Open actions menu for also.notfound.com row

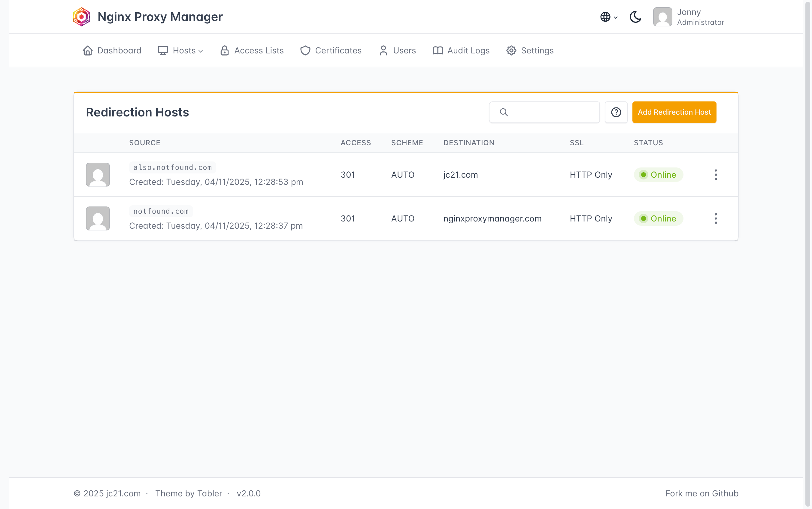point(715,175)
